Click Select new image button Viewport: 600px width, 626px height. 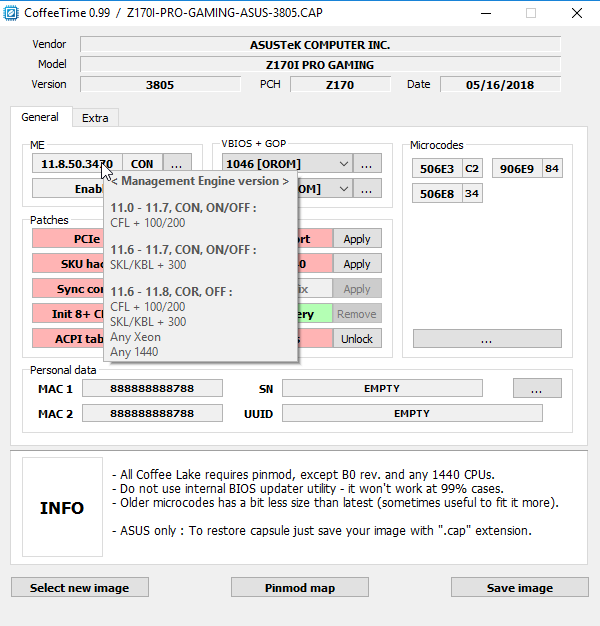tap(80, 587)
